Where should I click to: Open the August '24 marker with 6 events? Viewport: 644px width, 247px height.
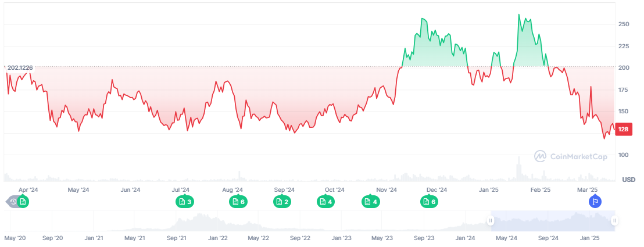[238, 202]
